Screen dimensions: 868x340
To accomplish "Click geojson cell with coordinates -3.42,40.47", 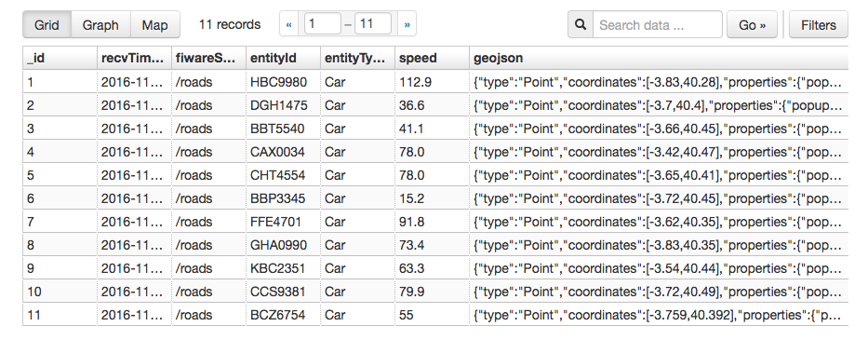I will pos(659,152).
